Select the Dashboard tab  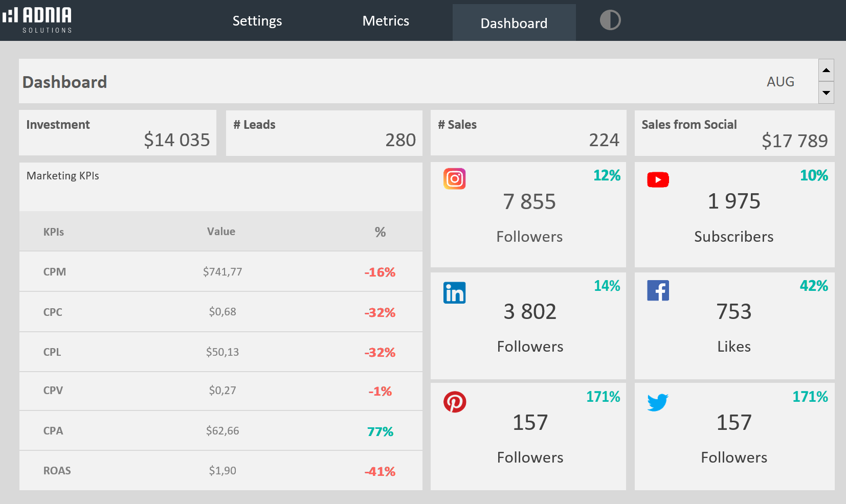pyautogui.click(x=514, y=23)
